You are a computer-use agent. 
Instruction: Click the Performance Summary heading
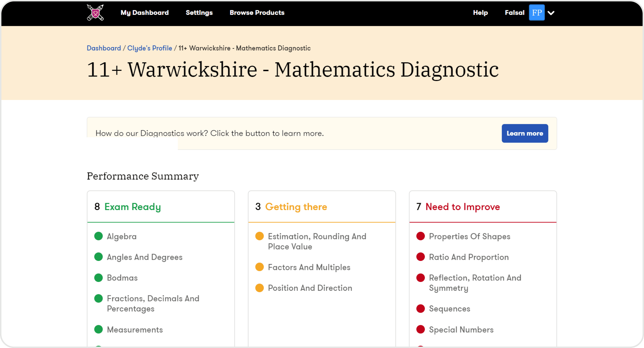[x=143, y=176]
